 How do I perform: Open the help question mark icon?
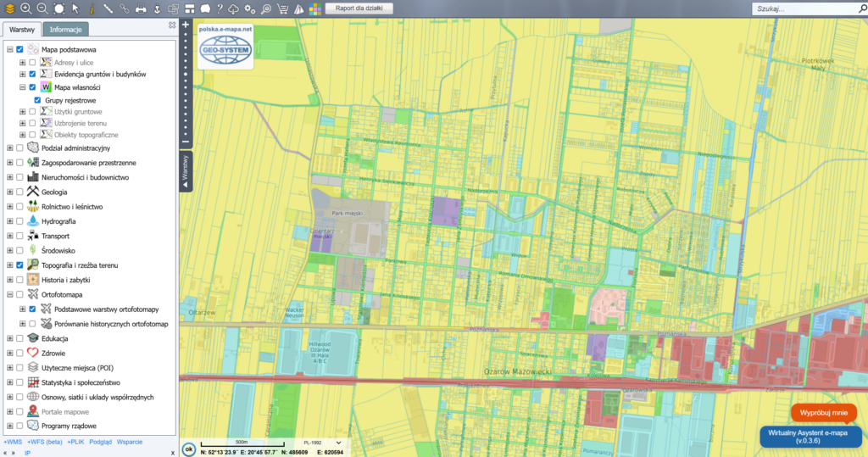220,8
